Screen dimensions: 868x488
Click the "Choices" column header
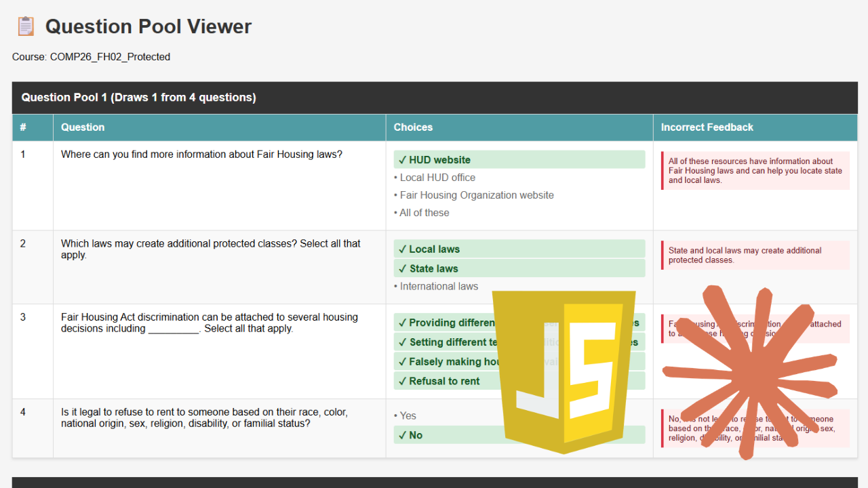(x=412, y=127)
